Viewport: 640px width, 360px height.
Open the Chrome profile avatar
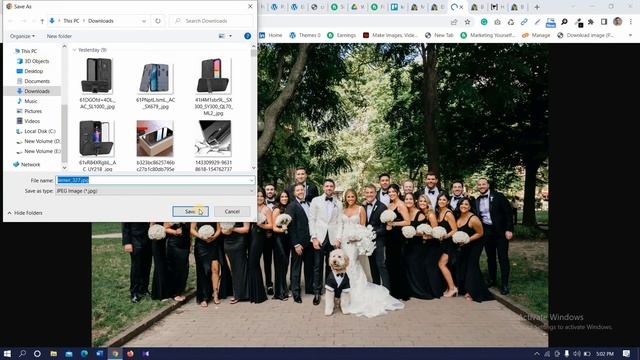(618, 22)
